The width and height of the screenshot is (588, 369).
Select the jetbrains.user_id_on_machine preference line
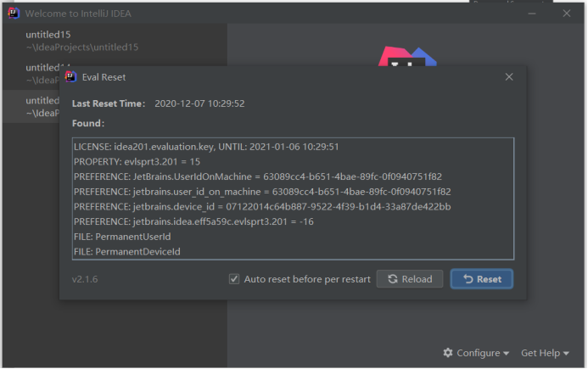[x=262, y=192]
